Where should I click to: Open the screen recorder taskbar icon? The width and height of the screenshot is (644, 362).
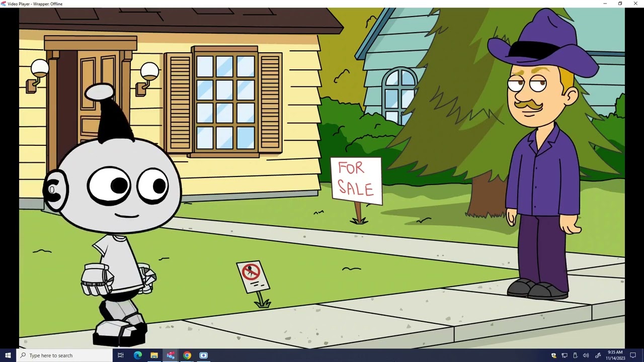204,355
